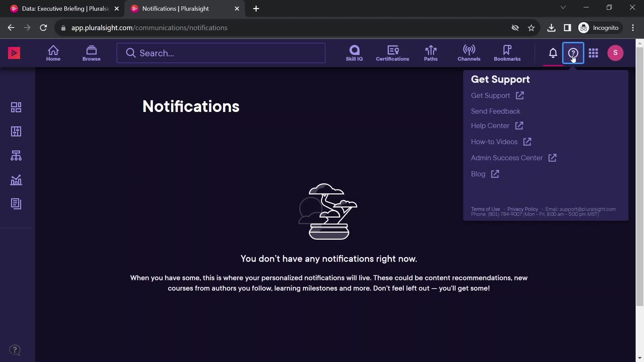Viewport: 644px width, 362px height.
Task: Open the Browse section
Action: click(x=91, y=53)
